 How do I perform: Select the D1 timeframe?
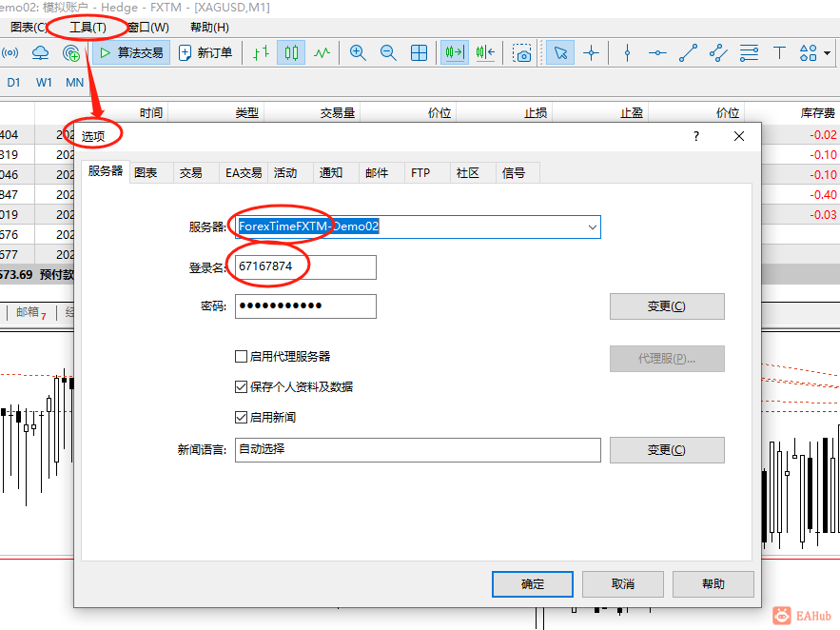[14, 83]
